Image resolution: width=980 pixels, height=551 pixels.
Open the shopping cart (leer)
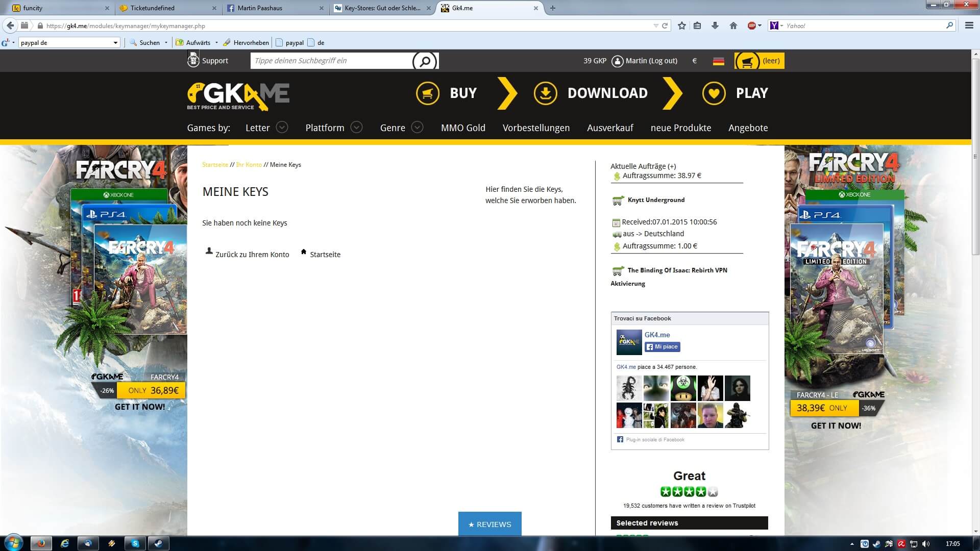click(x=759, y=61)
